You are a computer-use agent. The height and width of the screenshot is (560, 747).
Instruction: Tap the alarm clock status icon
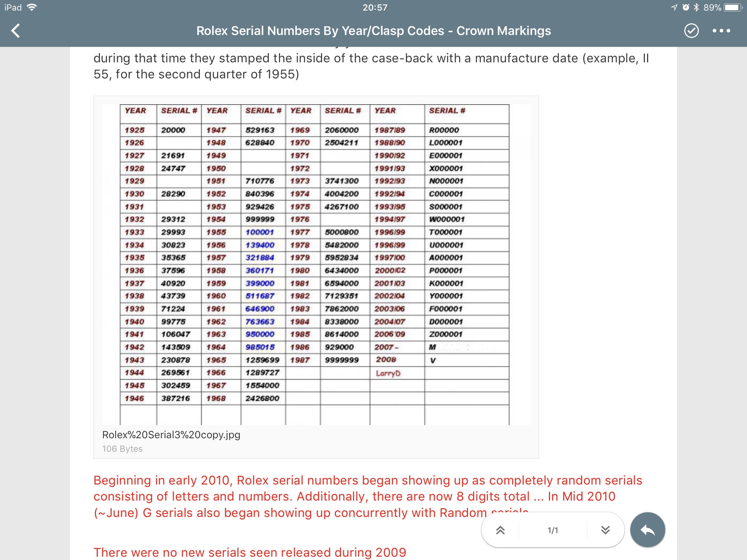click(x=686, y=7)
